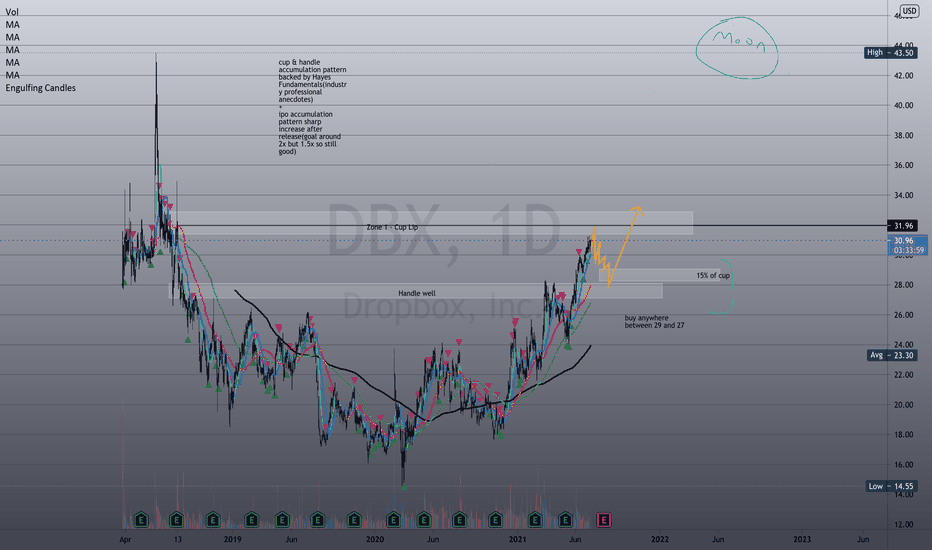This screenshot has width=932, height=550.
Task: Click the 38.00 price axis value
Action: tap(903, 136)
